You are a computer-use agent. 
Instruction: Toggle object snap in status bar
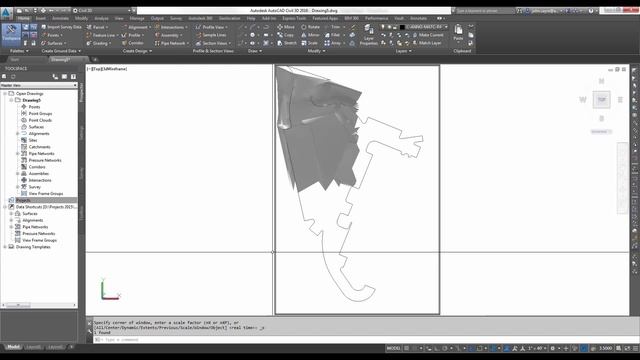[480, 348]
